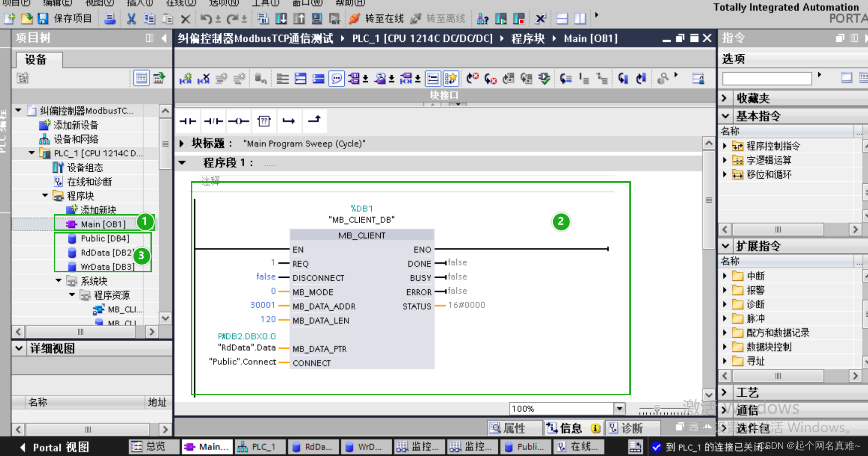
Task: Click the copy icon in toolbar
Action: click(149, 19)
